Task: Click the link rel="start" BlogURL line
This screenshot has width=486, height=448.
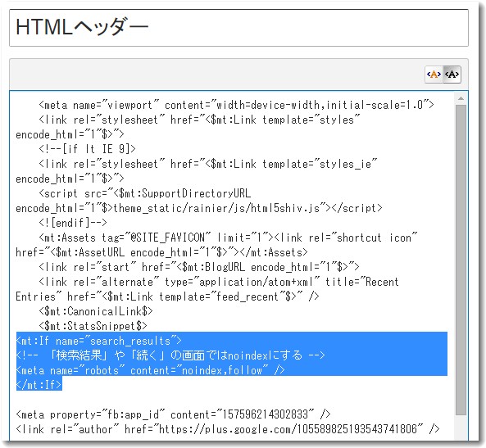Action: (x=198, y=267)
